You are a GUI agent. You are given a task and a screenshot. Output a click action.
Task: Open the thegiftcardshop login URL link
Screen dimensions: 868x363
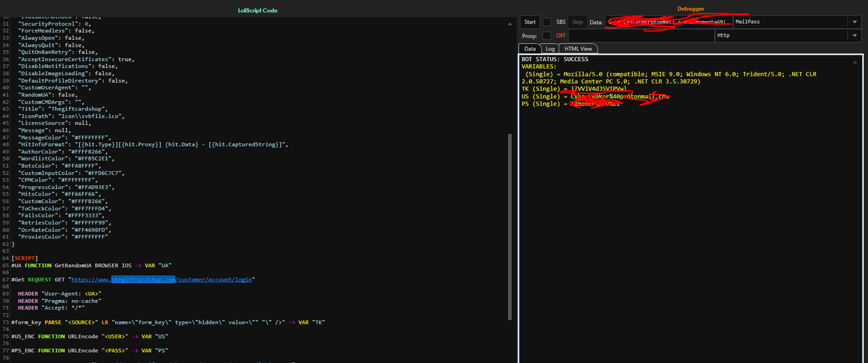pyautogui.click(x=163, y=279)
